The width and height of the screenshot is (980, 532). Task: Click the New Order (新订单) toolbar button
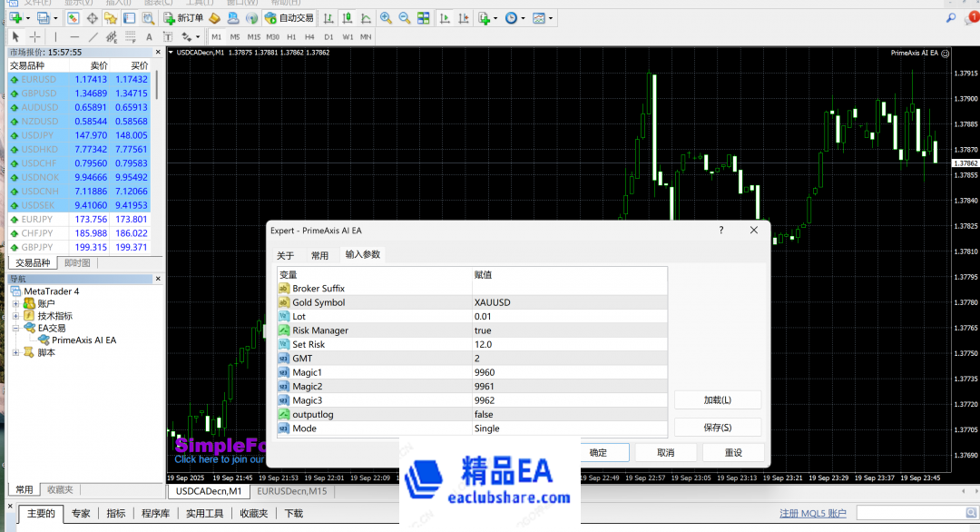pyautogui.click(x=184, y=18)
